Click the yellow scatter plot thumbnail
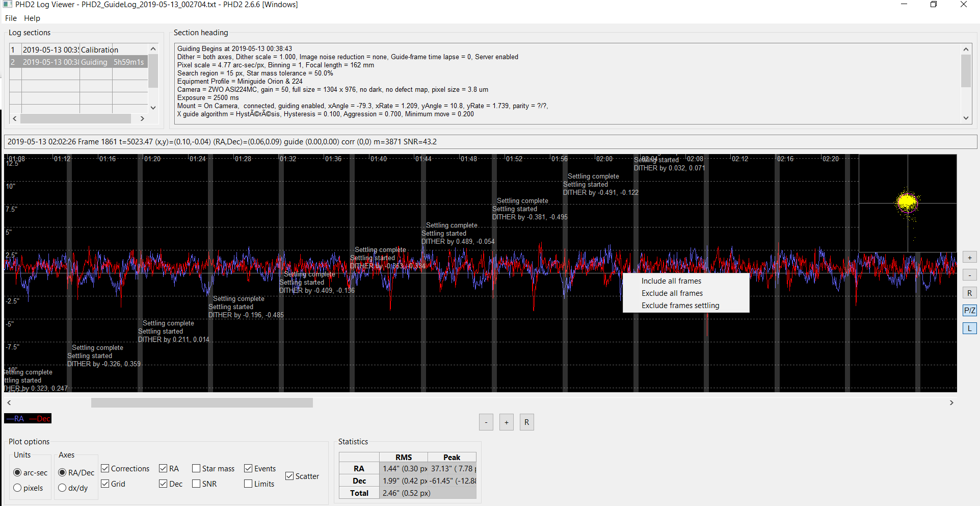 [x=907, y=203]
